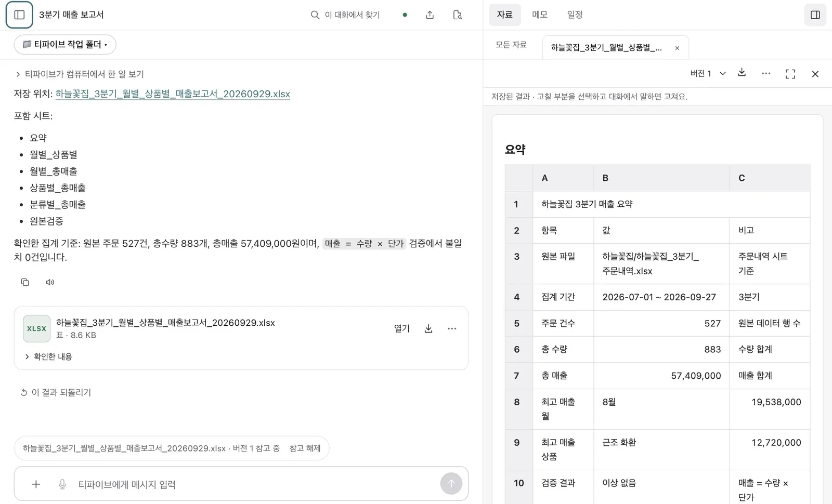Click 이 결과 되돌리기
This screenshot has height=504, width=832.
click(56, 392)
